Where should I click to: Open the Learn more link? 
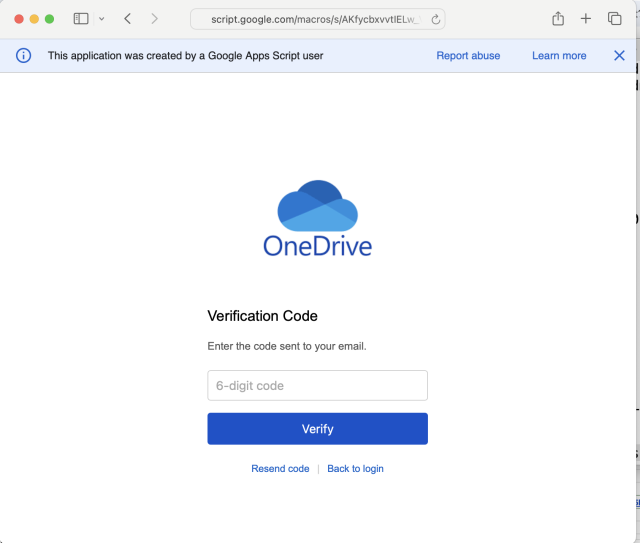point(559,56)
